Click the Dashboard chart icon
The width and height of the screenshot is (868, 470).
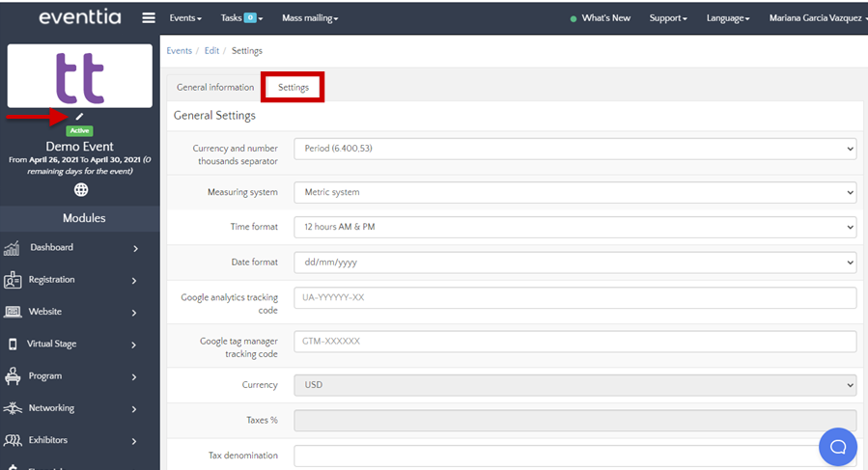point(13,248)
